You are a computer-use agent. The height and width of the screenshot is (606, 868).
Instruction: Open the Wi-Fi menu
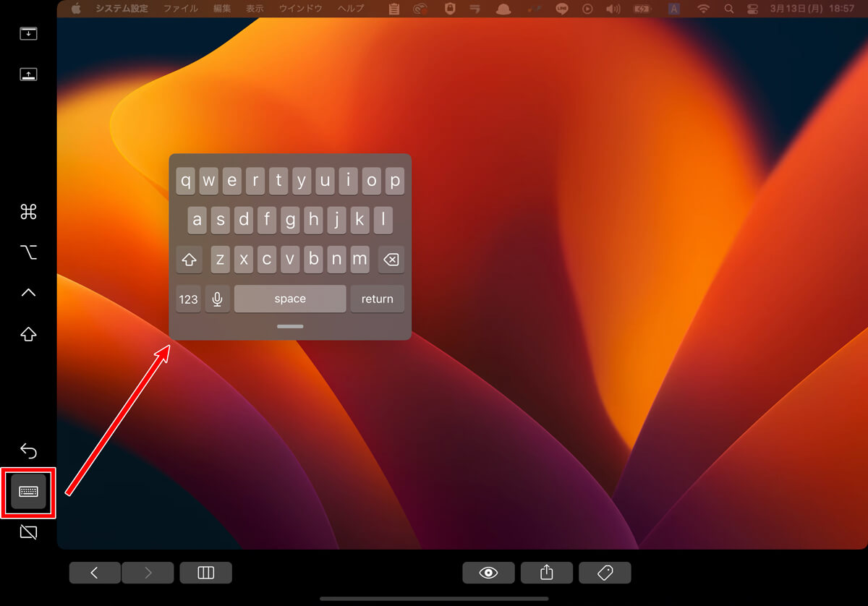coord(703,9)
